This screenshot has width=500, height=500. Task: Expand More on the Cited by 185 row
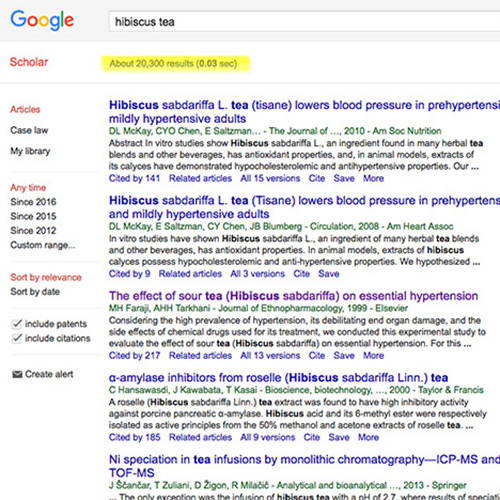click(368, 437)
